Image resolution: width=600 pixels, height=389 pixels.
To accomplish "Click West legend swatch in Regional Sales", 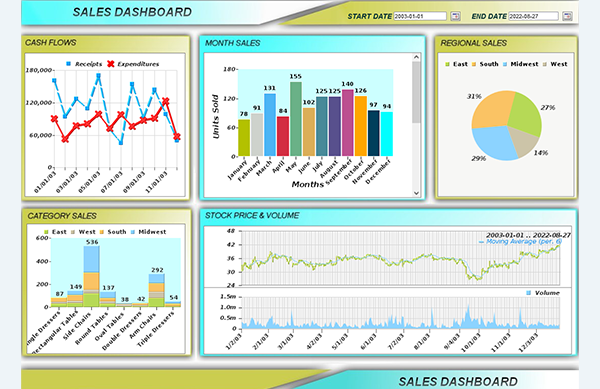I will point(545,64).
